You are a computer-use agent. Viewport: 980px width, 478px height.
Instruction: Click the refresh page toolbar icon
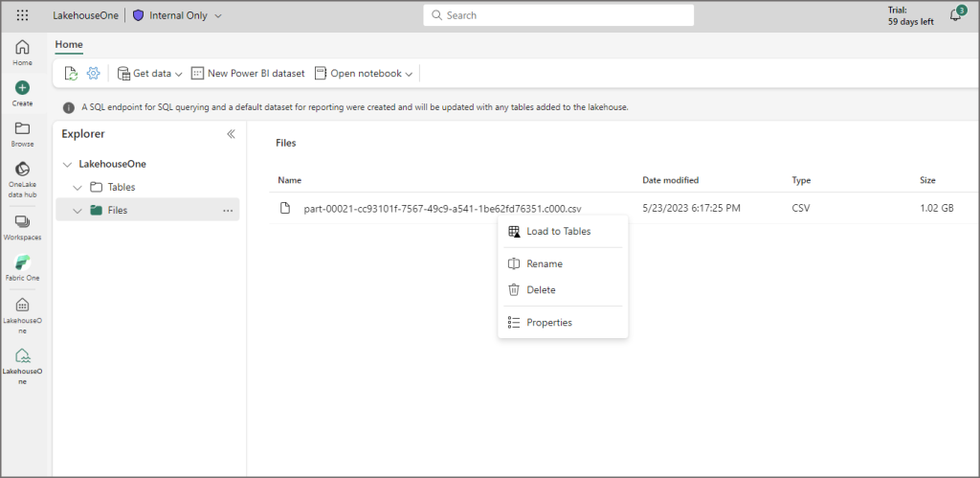pyautogui.click(x=71, y=74)
